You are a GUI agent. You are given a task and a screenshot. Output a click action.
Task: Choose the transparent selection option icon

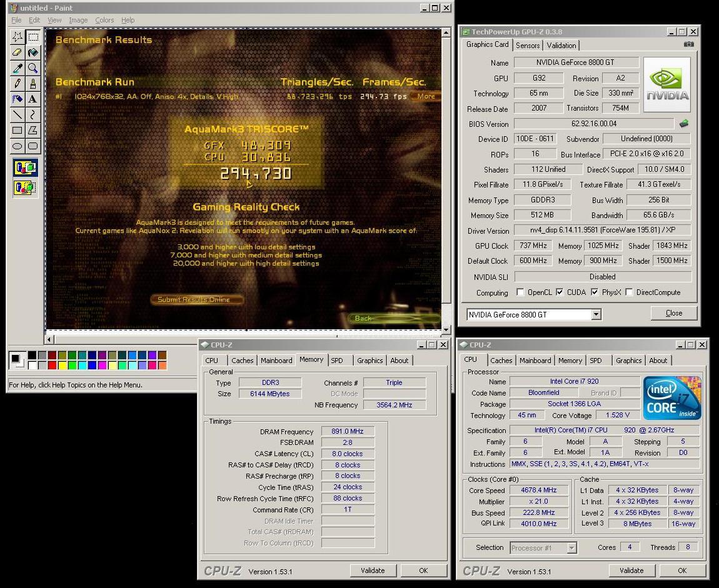pyautogui.click(x=25, y=187)
